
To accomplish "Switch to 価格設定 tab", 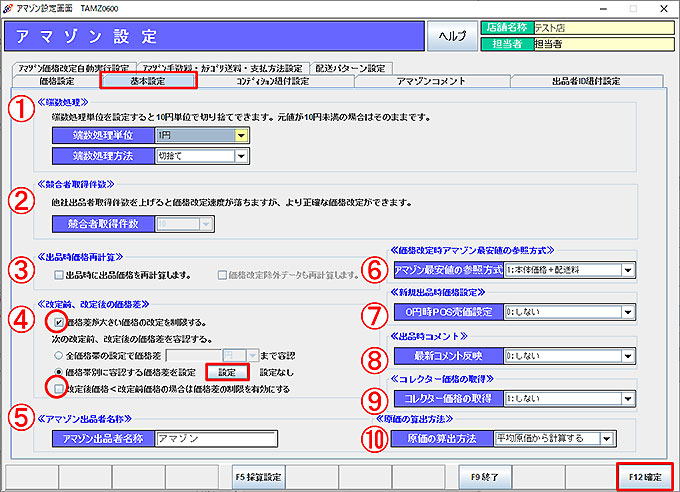I will tap(57, 81).
